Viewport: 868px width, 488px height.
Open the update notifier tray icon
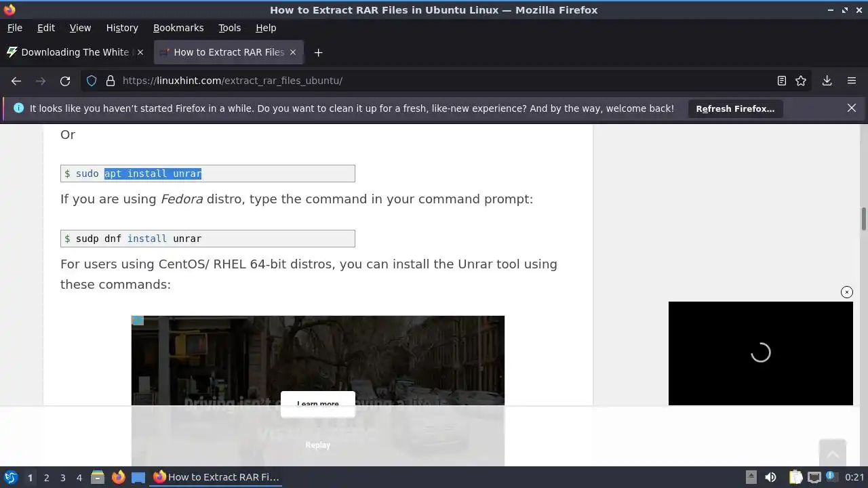pyautogui.click(x=832, y=477)
